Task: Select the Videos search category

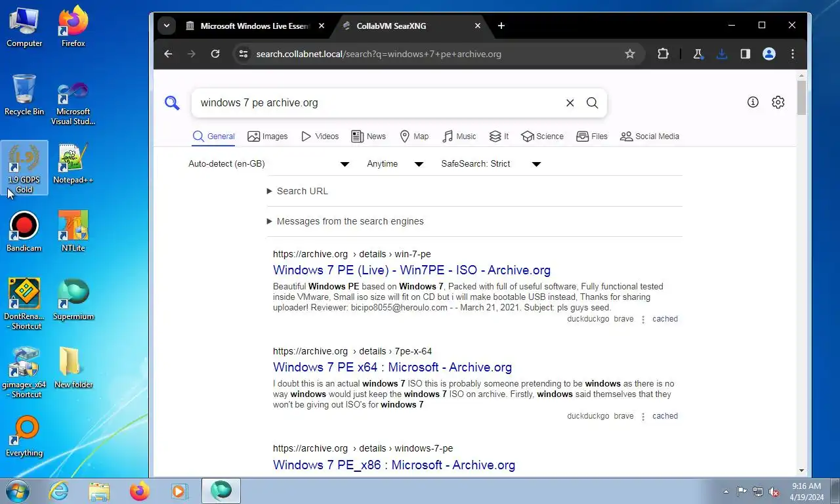Action: (x=320, y=136)
